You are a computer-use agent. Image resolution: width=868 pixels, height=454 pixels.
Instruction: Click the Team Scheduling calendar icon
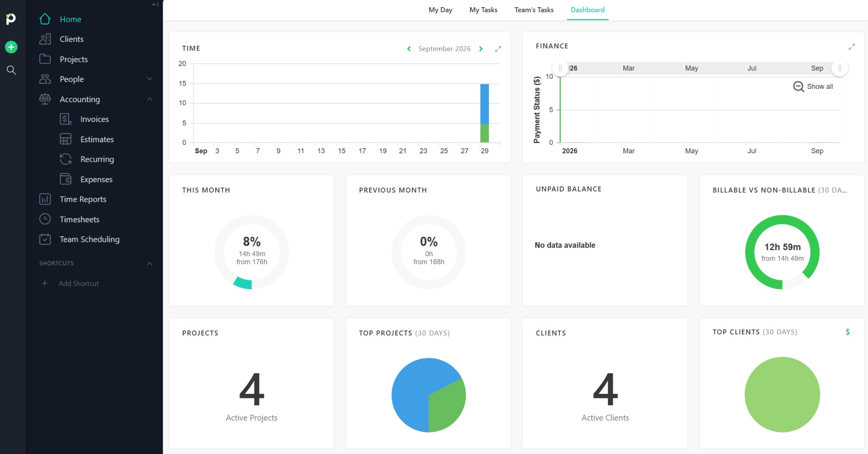point(45,239)
